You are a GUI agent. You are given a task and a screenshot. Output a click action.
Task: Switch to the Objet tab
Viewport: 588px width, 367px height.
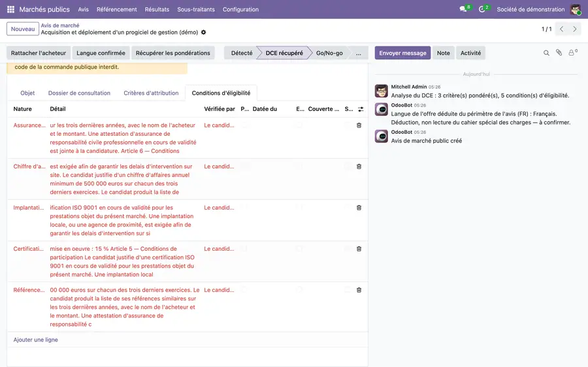[27, 93]
